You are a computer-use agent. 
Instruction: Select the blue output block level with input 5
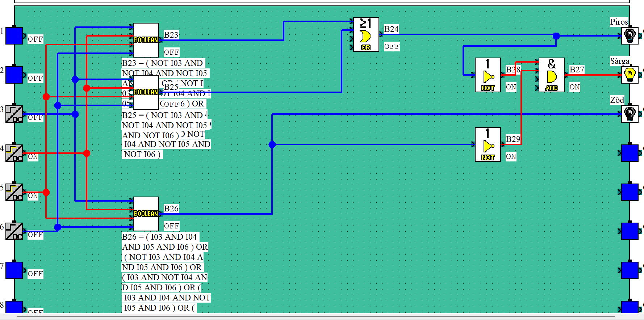[630, 192]
